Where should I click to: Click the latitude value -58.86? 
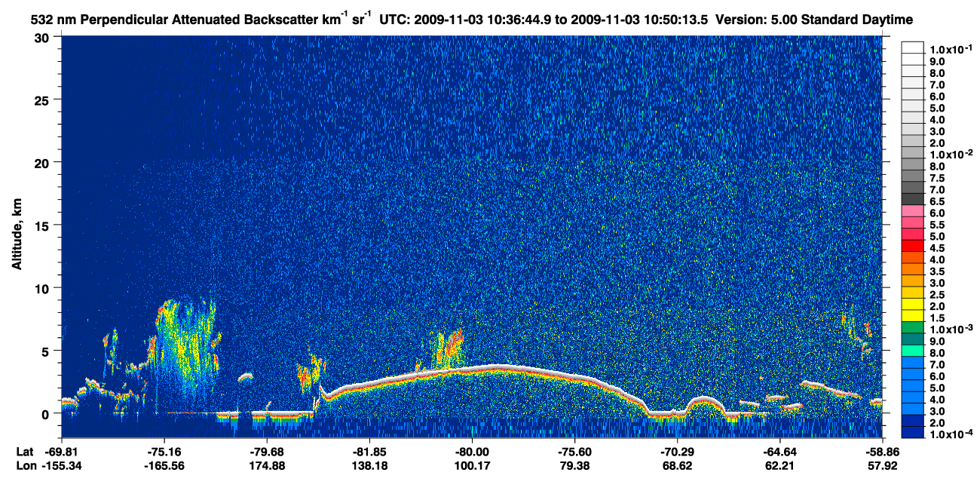tap(882, 452)
